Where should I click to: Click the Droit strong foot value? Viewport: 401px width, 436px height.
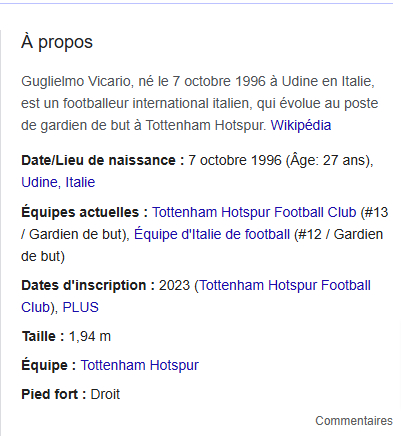coord(105,394)
